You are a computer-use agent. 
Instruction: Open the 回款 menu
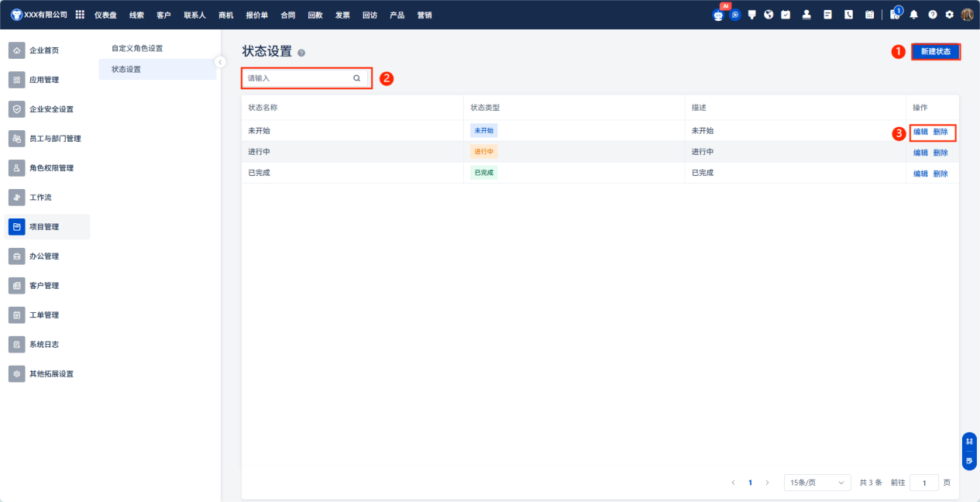pos(315,15)
